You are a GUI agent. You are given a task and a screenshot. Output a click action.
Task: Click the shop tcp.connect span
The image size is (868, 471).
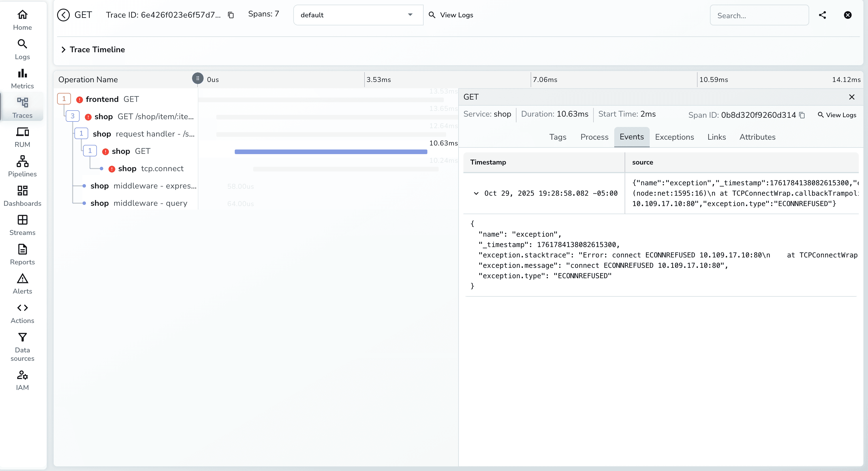click(150, 169)
